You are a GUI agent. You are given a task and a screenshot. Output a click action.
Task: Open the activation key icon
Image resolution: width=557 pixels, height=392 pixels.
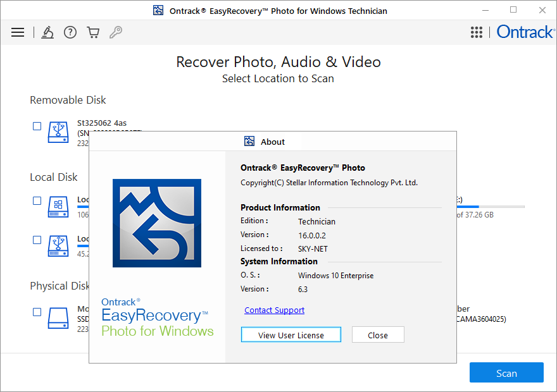tap(116, 32)
